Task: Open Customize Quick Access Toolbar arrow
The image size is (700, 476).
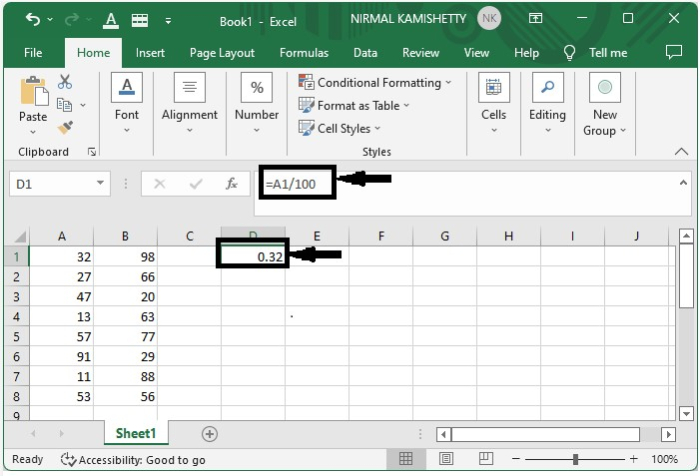Action: point(168,21)
